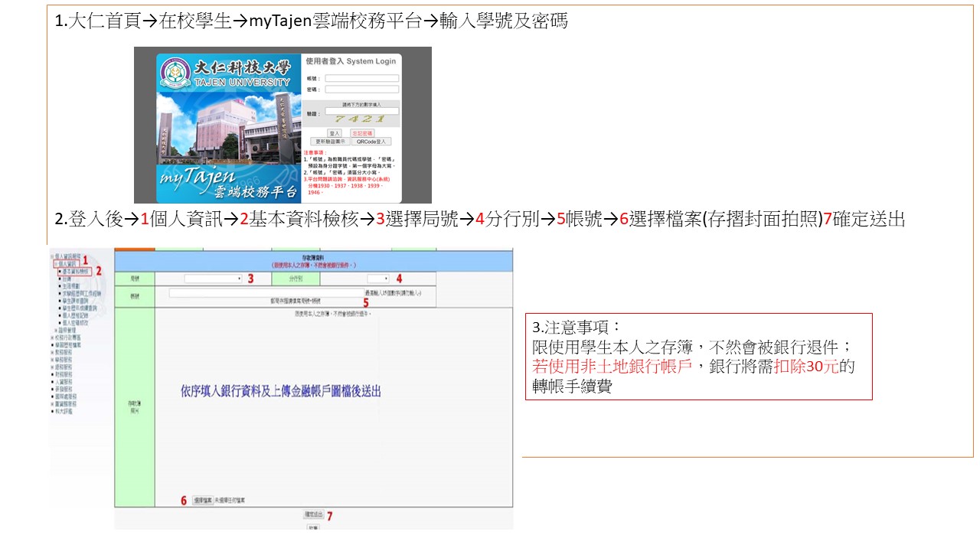The height and width of the screenshot is (551, 980).
Task: Select 個人歷程記錄 in the sidebar tree
Action: 75,315
